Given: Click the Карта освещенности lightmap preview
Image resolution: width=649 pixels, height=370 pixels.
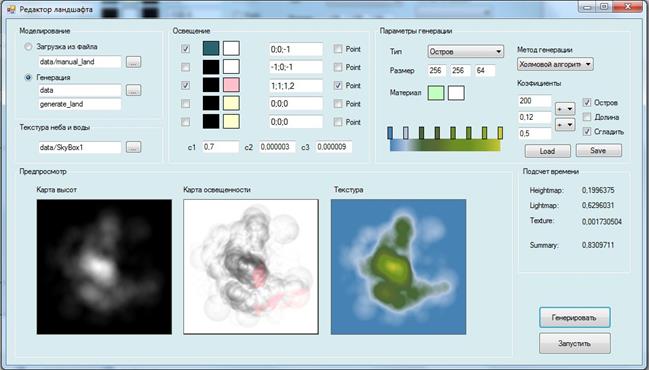Looking at the screenshot, I should 251,267.
